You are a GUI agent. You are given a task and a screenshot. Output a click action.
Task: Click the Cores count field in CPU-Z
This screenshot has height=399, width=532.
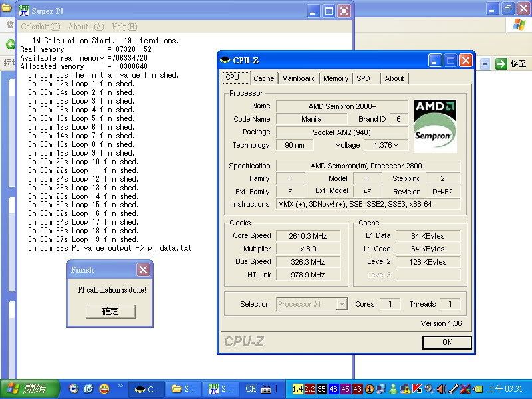pos(390,304)
